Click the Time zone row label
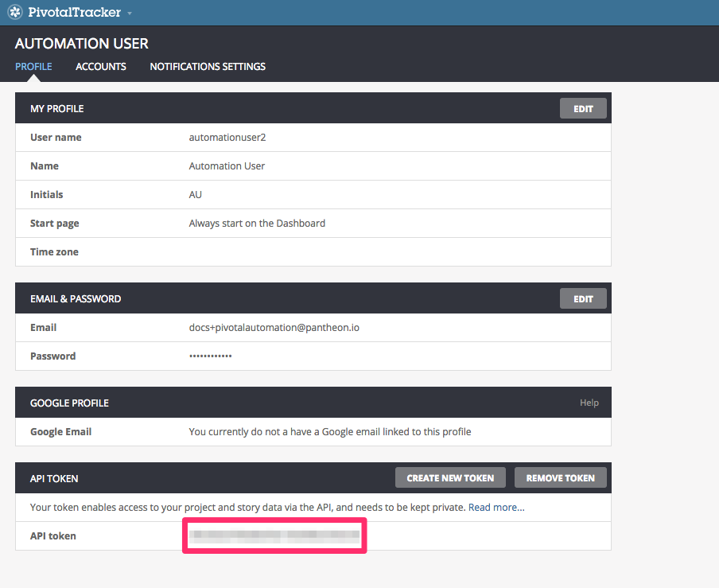The width and height of the screenshot is (719, 588). (x=54, y=252)
